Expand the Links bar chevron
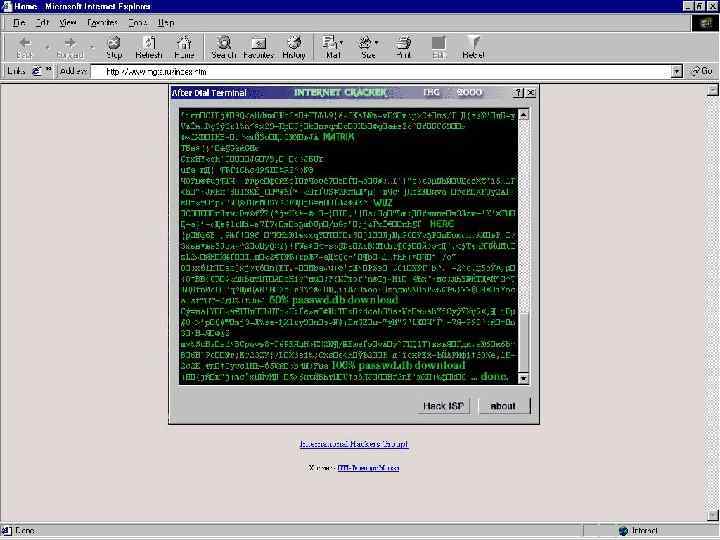Image resolution: width=720 pixels, height=540 pixels. pos(48,70)
